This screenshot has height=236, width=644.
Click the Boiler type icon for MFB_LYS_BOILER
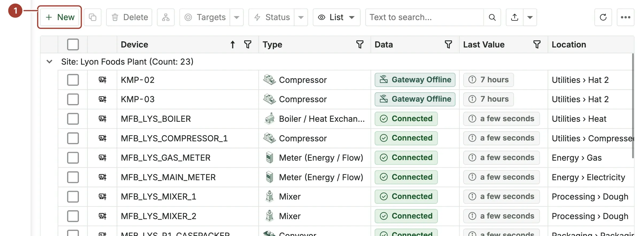[269, 119]
